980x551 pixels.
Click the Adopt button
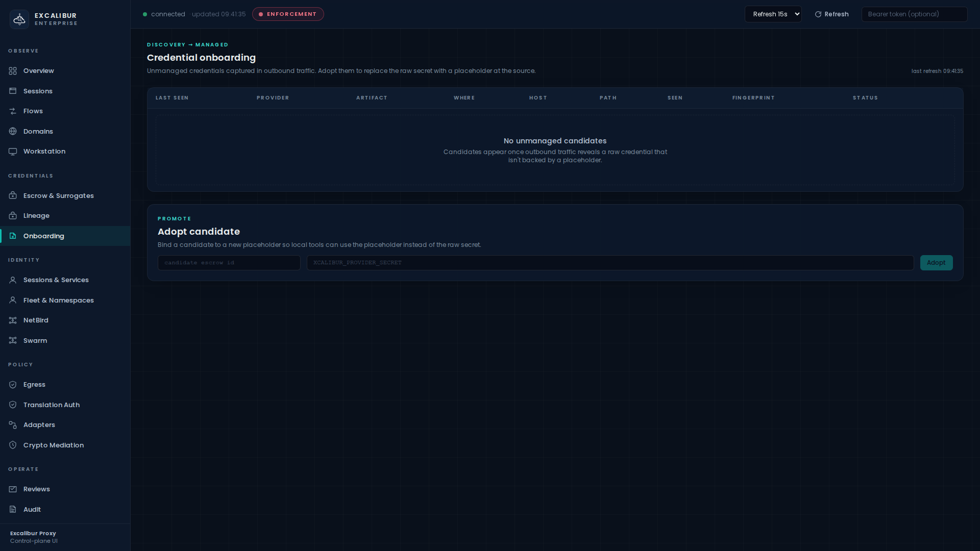[936, 263]
